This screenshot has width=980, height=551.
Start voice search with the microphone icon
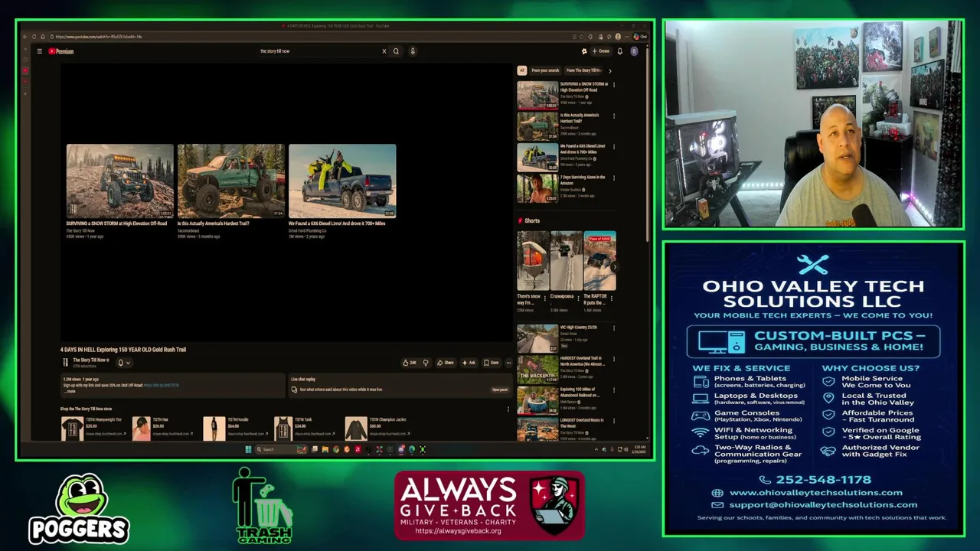pos(412,51)
